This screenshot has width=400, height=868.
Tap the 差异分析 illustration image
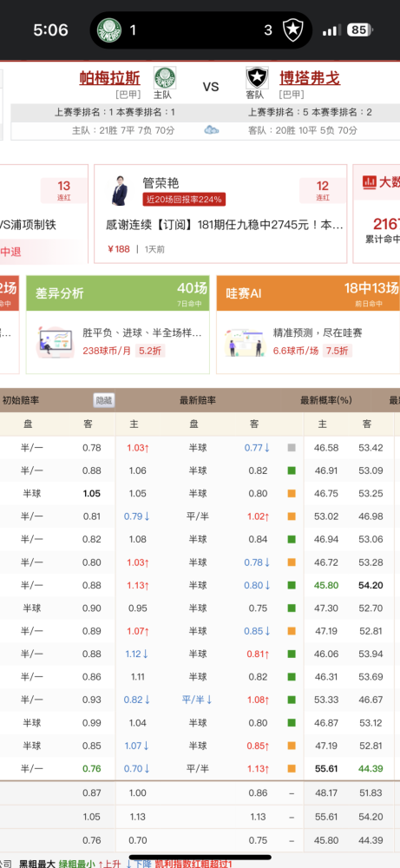coord(56,341)
